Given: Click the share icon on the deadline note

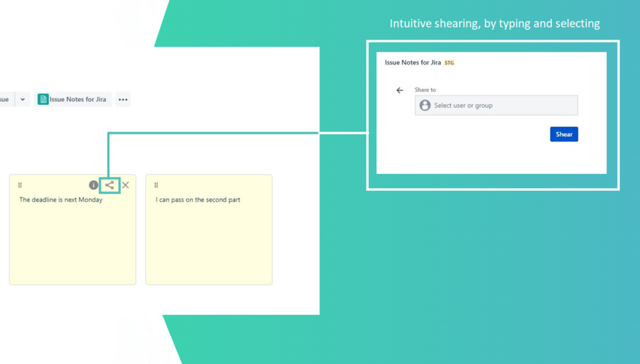Looking at the screenshot, I should [x=109, y=186].
